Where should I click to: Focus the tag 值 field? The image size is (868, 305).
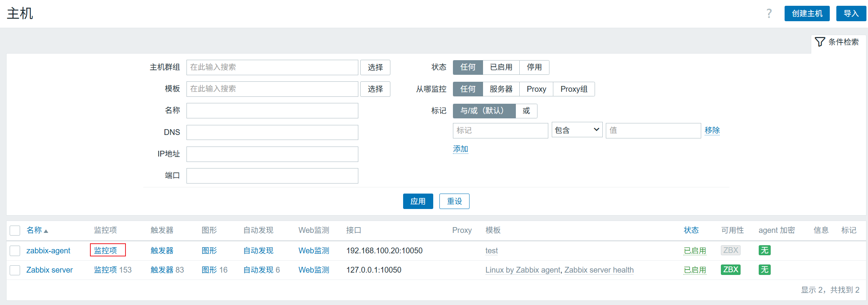[653, 130]
